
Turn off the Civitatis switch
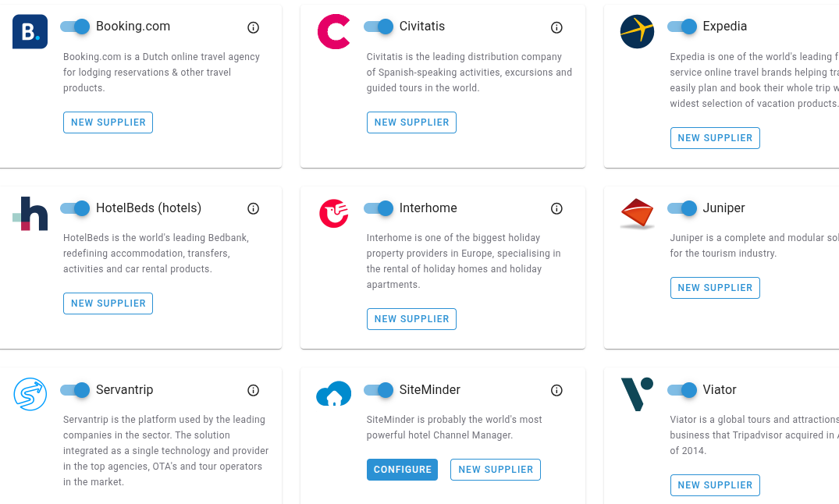click(379, 27)
